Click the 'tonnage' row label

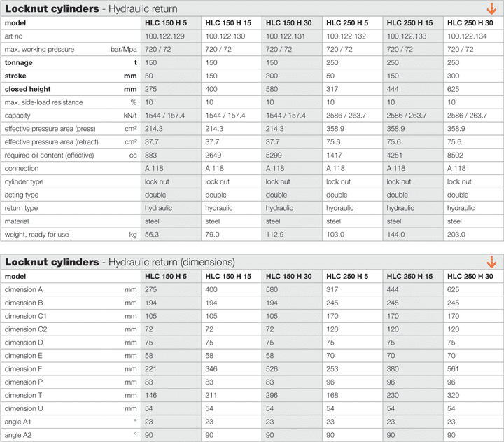pyautogui.click(x=20, y=62)
